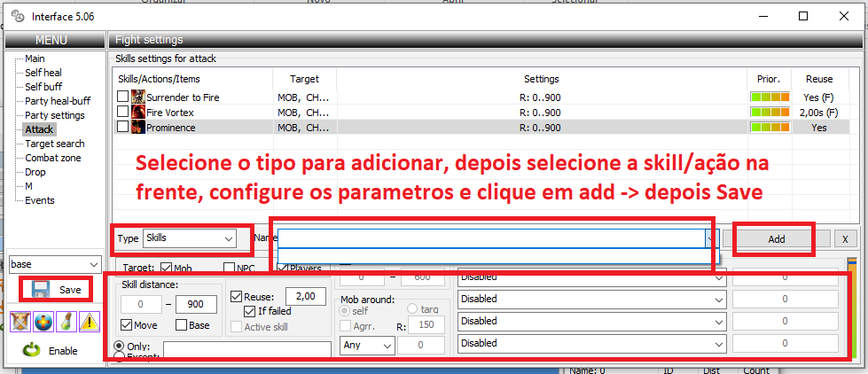This screenshot has width=868, height=374.
Task: Tick the Surrender to Fire checkbox
Action: coord(123,97)
